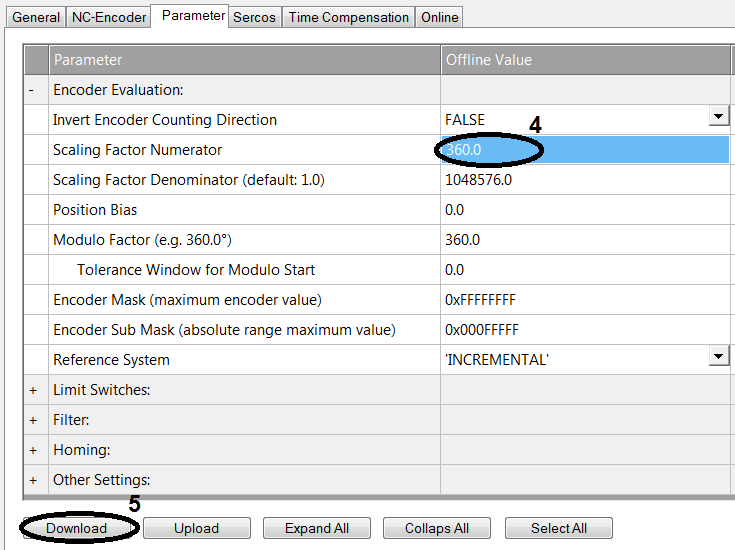Click the 'INCREMENTAL' Reference System value
Screen dimensions: 735x550
pos(497,360)
